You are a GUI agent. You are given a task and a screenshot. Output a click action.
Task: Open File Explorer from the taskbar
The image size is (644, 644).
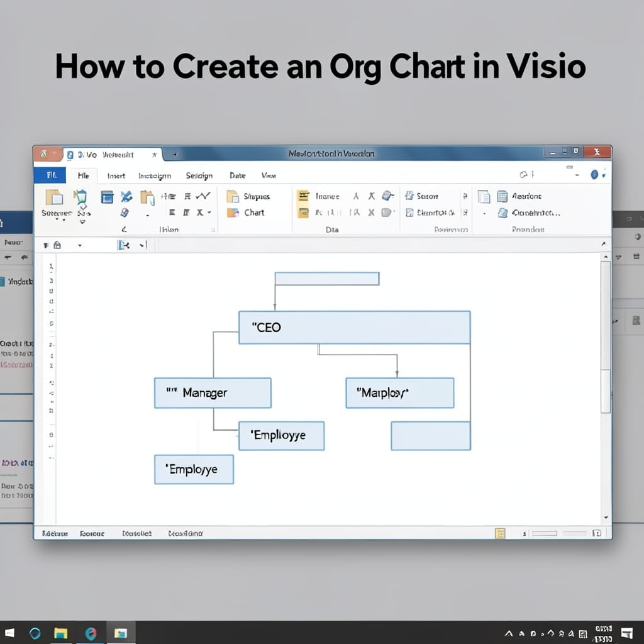tap(60, 633)
